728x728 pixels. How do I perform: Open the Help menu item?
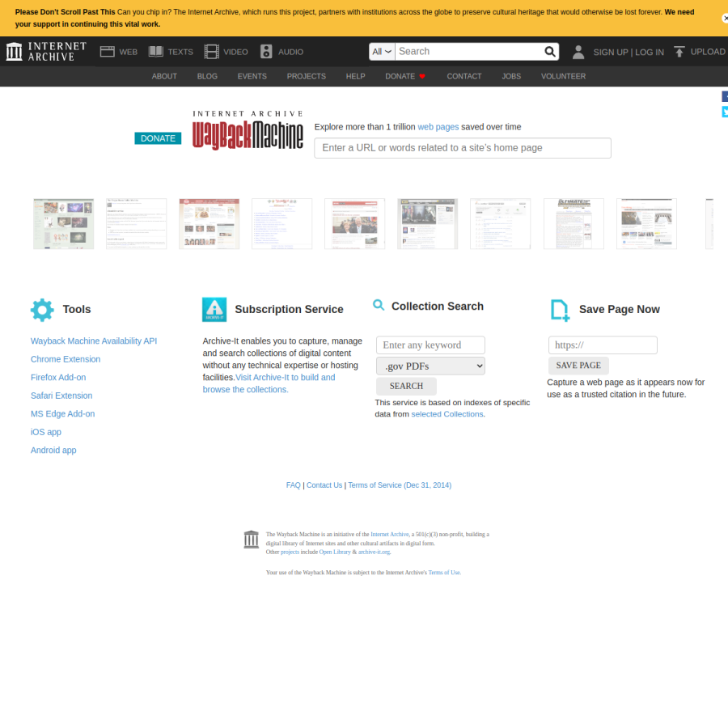[356, 77]
